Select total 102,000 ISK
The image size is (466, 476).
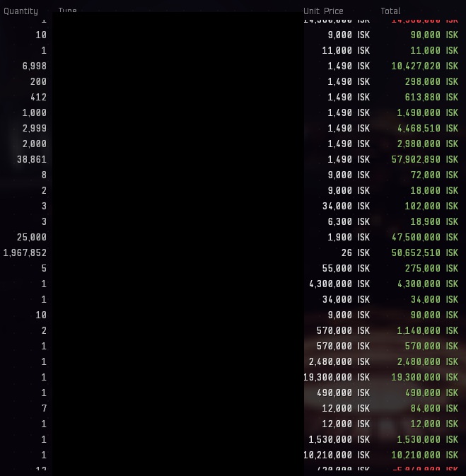[x=431, y=206]
